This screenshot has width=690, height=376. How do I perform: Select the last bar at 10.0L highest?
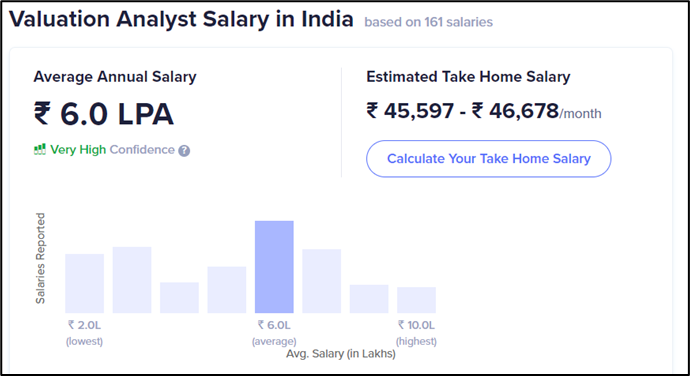416,300
